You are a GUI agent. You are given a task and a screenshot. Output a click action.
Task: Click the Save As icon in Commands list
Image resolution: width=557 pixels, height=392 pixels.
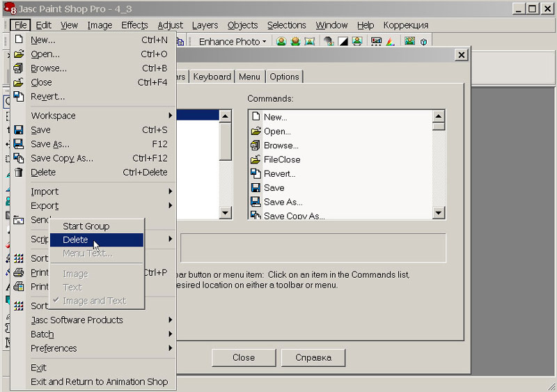coord(256,202)
